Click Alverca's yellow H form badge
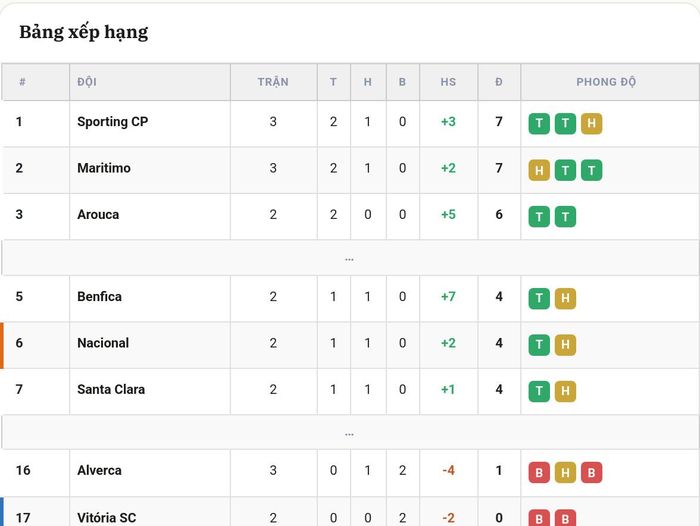700x526 pixels. tap(565, 472)
